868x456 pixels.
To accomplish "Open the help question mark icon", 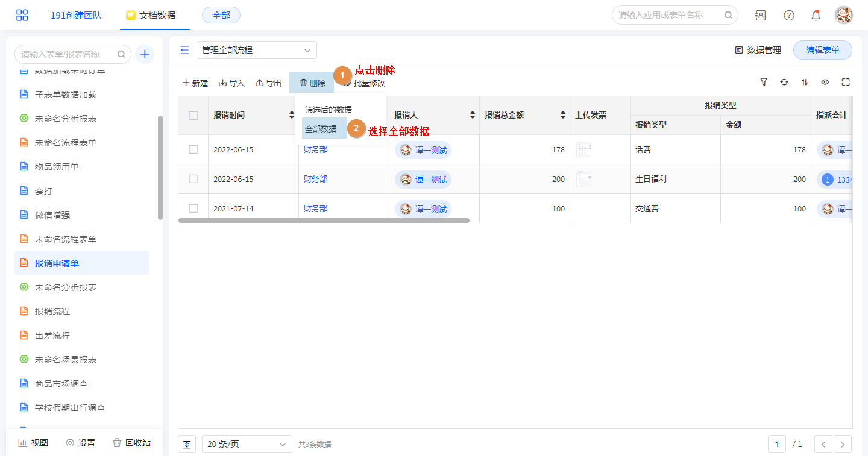I will click(x=788, y=15).
